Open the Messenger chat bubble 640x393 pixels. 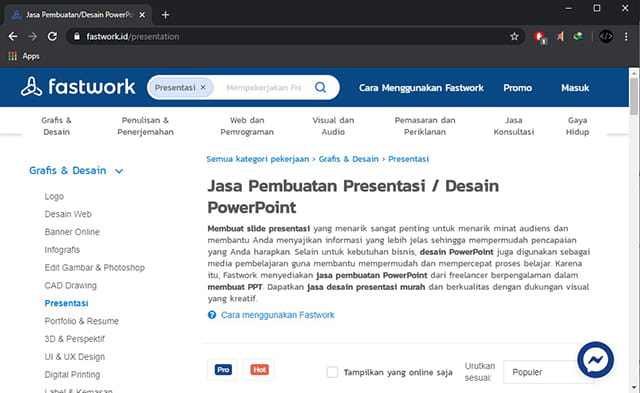pyautogui.click(x=596, y=360)
